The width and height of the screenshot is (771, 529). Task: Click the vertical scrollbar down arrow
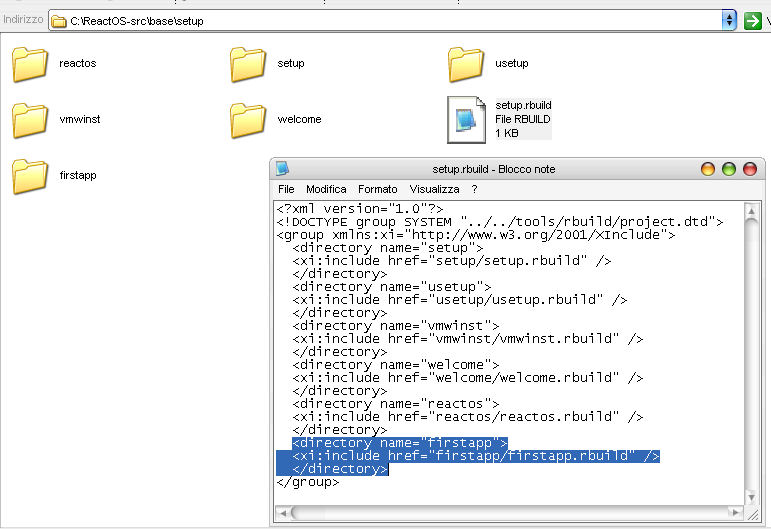pyautogui.click(x=751, y=497)
